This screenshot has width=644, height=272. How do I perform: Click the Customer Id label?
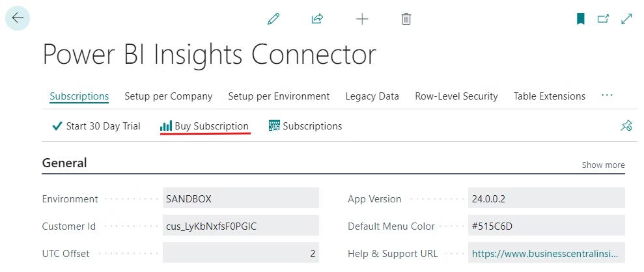[x=69, y=226]
